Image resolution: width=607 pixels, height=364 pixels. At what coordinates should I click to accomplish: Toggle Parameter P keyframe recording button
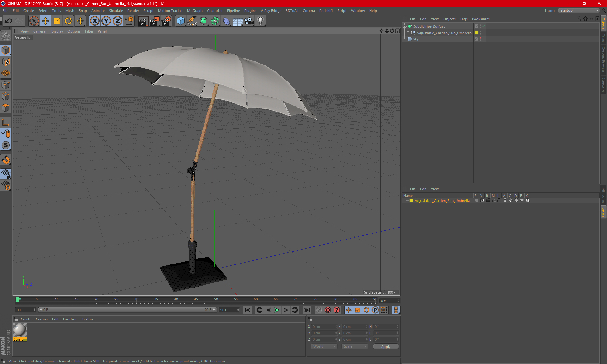(x=375, y=310)
